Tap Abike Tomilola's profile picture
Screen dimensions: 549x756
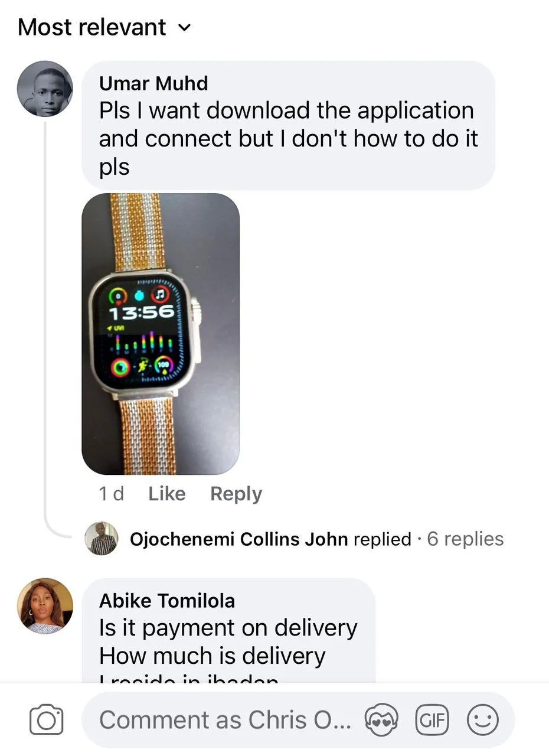point(45,606)
